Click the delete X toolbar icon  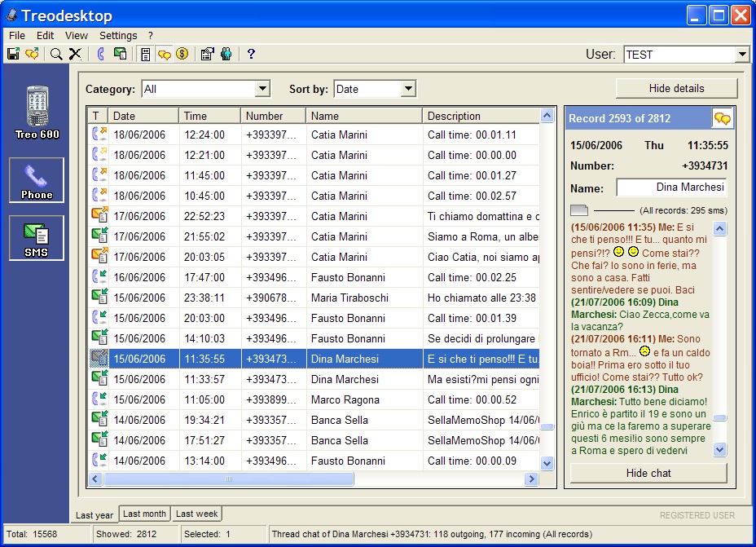(75, 54)
